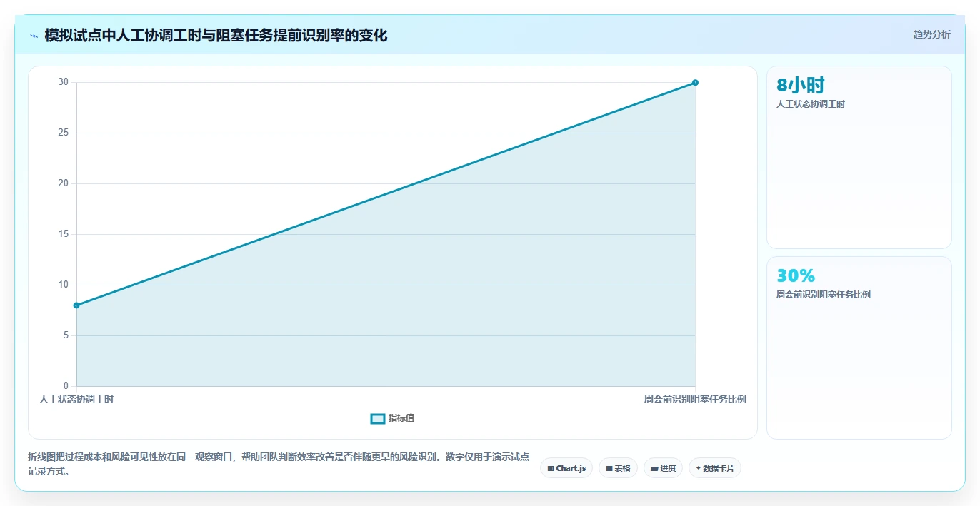
Task: Click 人工状态协调工时 label in the metric card
Action: pyautogui.click(x=811, y=104)
